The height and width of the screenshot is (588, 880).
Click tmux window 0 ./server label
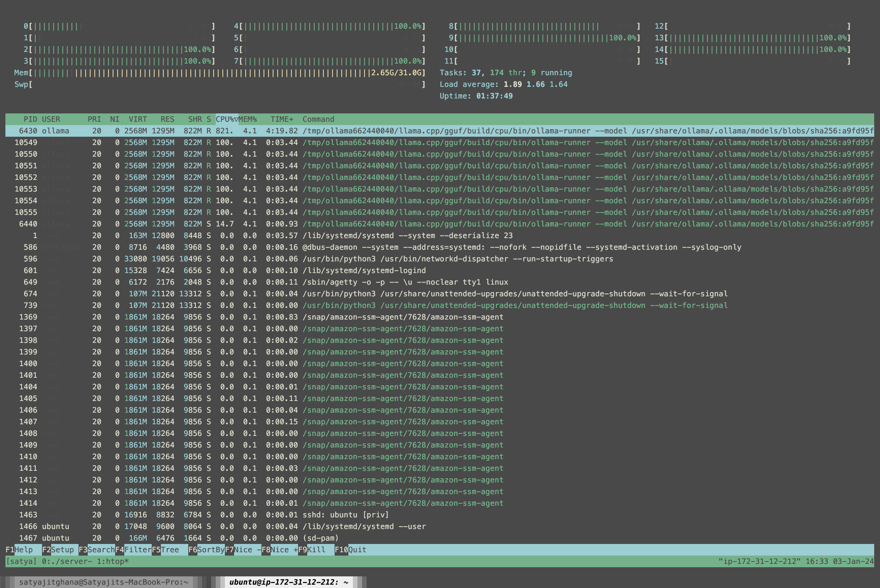(x=67, y=561)
